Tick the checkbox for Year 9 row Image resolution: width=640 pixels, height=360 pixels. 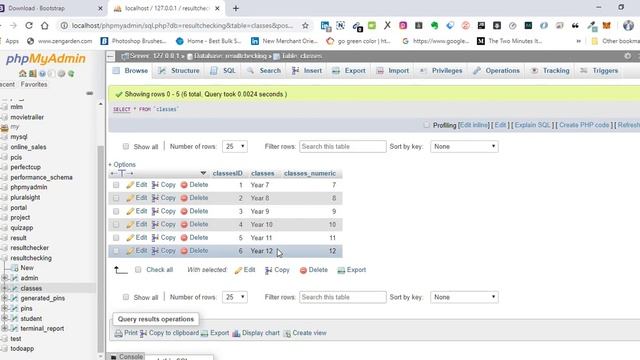pyautogui.click(x=116, y=211)
